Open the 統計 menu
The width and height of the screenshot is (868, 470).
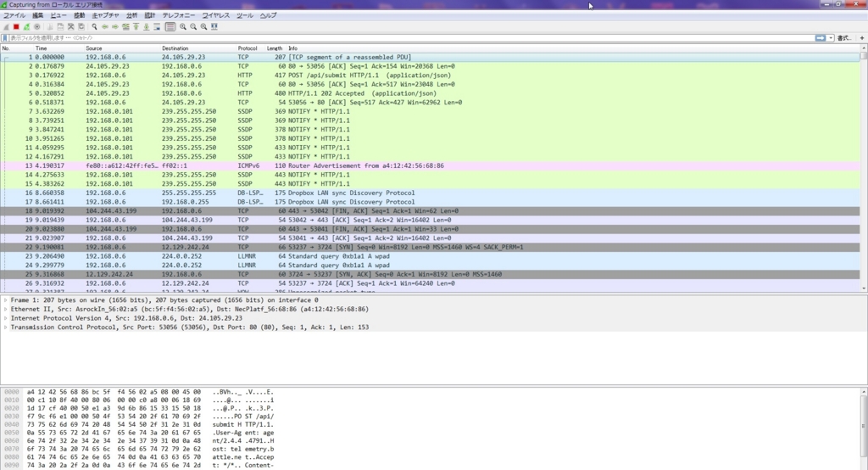tap(150, 15)
